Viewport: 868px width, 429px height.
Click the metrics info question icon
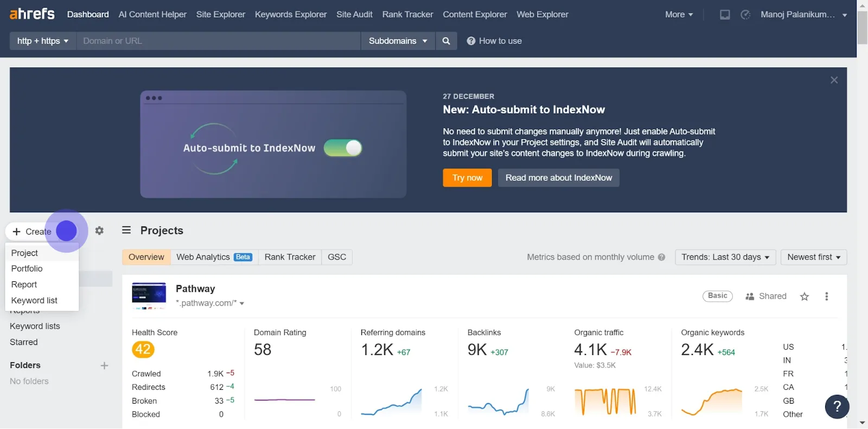pyautogui.click(x=661, y=257)
